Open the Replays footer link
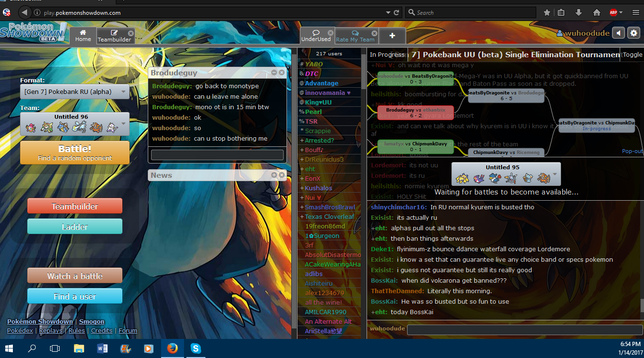The width and height of the screenshot is (644, 358). click(51, 331)
